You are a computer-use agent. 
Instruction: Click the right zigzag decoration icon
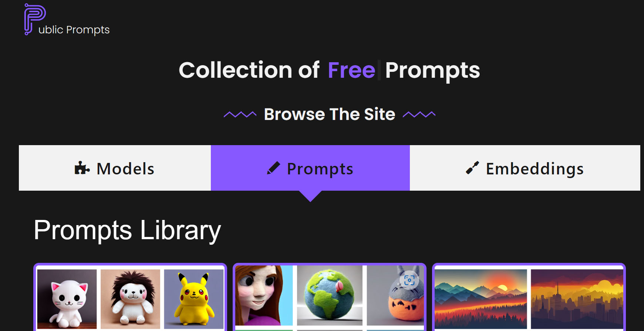click(x=419, y=114)
